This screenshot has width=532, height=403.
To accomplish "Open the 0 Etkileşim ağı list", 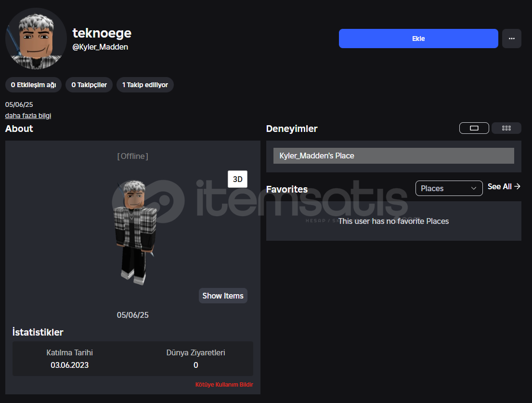I will 33,85.
